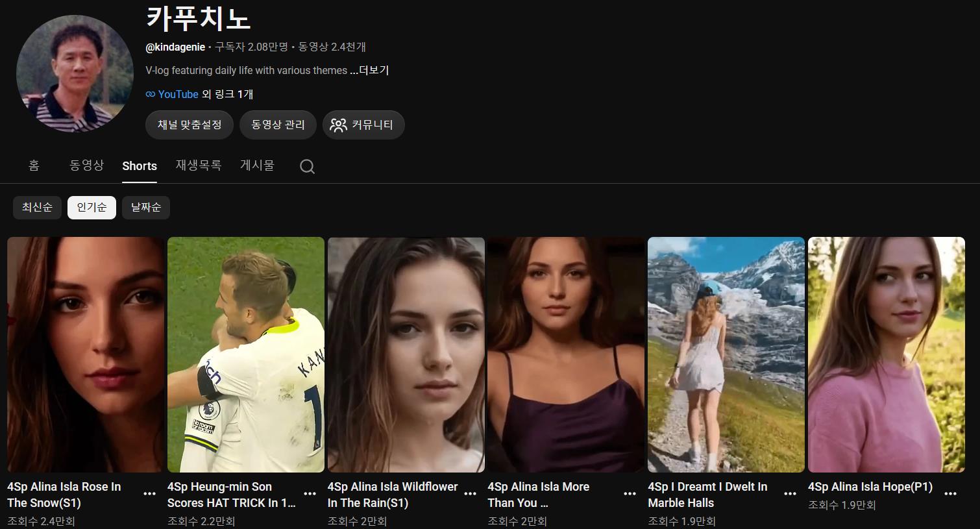Switch to the 재생목록 tab
980x529 pixels.
pyautogui.click(x=199, y=166)
